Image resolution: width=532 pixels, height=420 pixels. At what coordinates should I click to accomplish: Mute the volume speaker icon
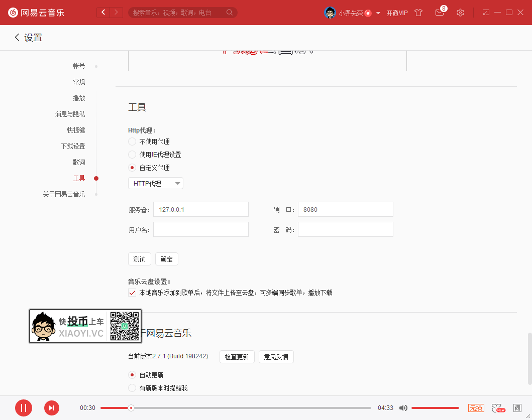[x=403, y=408]
